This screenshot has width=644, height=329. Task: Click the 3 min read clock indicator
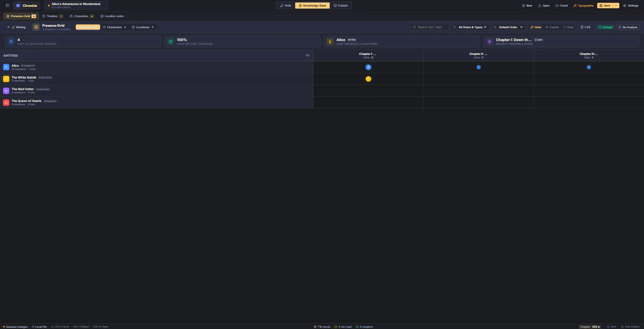[x=343, y=327]
